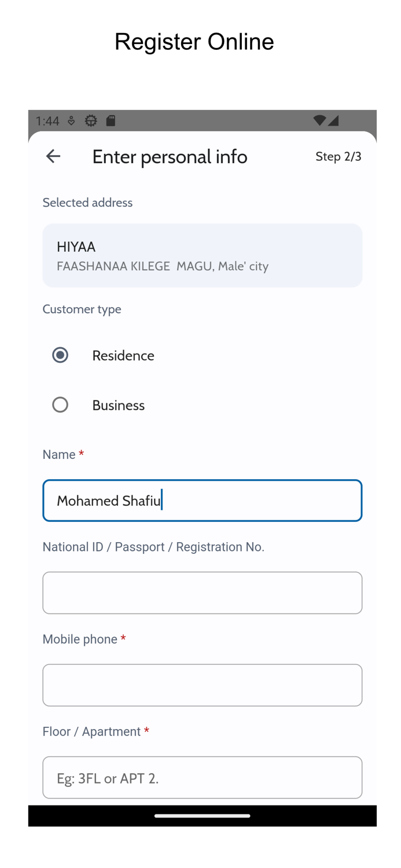401x868 pixels.
Task: Tap the cellular signal strength icon
Action: (333, 120)
